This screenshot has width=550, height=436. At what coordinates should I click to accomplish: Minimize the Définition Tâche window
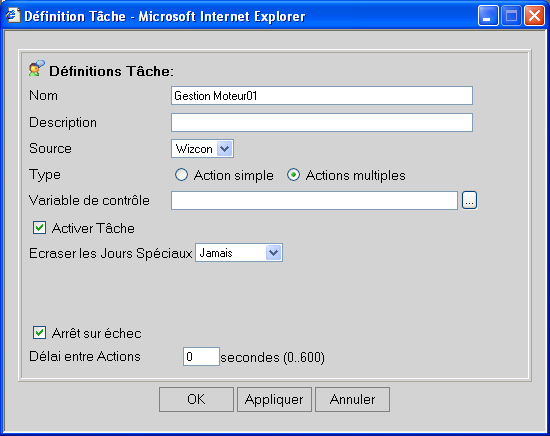coord(488,16)
